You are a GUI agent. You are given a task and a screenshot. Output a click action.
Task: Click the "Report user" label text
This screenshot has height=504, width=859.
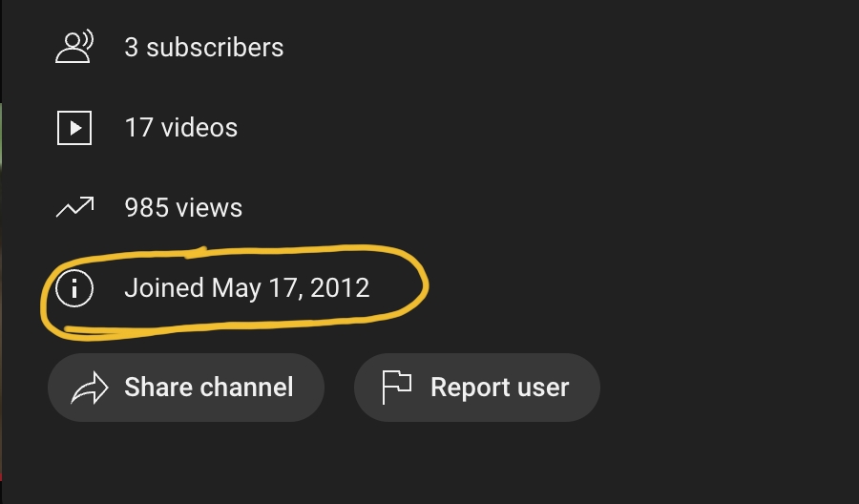pyautogui.click(x=499, y=388)
